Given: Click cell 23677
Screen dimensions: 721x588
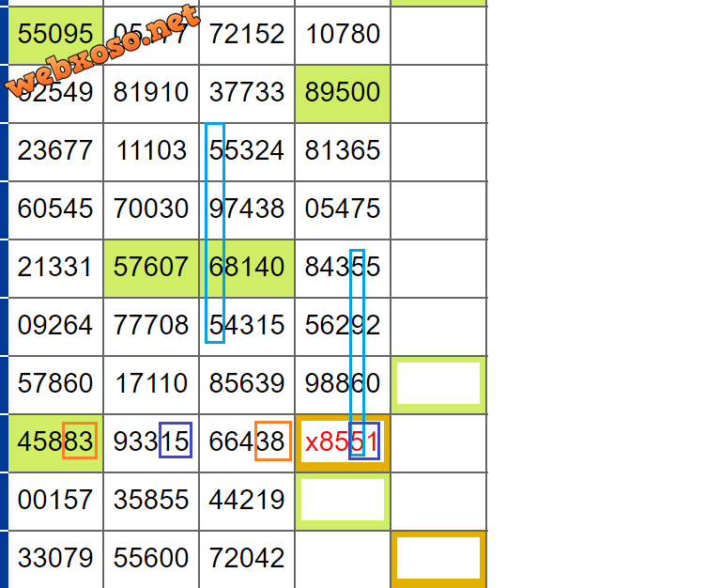Looking at the screenshot, I should click(55, 152).
